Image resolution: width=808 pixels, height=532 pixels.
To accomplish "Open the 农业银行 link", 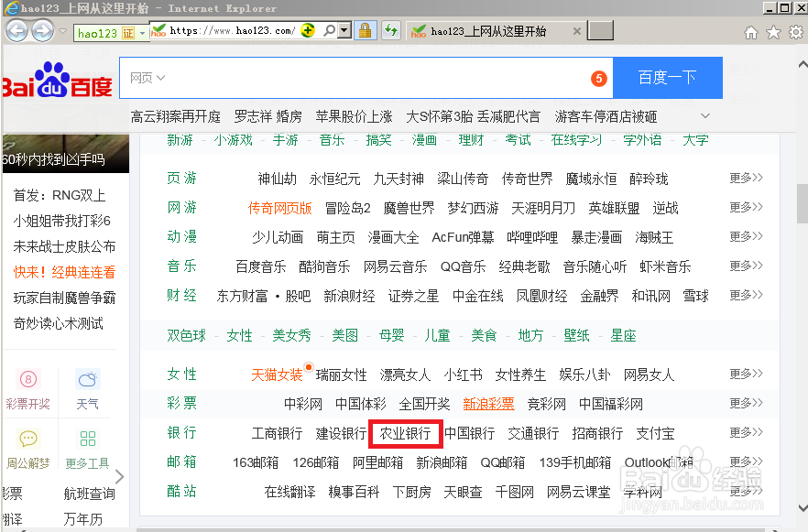I will (406, 434).
